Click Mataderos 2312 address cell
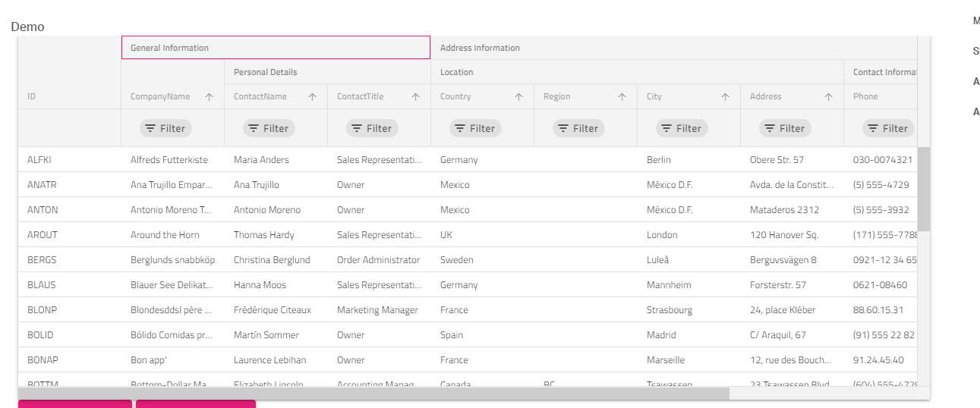This screenshot has height=408, width=980. (792, 210)
